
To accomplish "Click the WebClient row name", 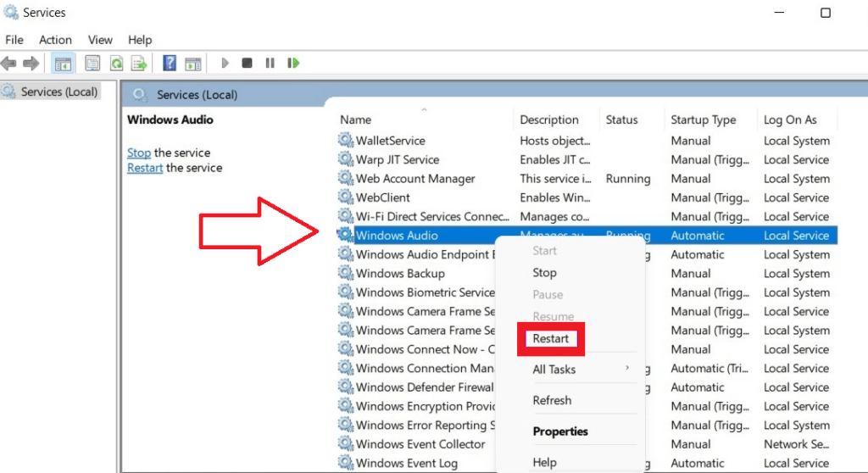I will tap(382, 198).
